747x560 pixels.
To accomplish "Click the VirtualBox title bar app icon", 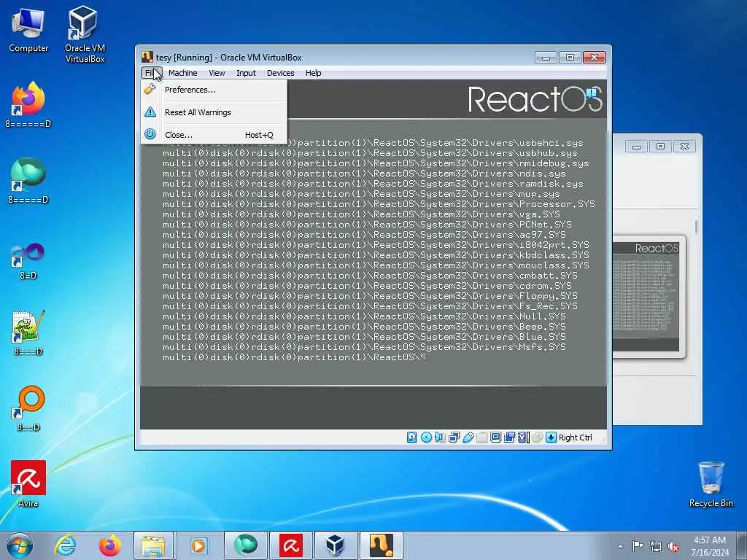I will tap(147, 57).
